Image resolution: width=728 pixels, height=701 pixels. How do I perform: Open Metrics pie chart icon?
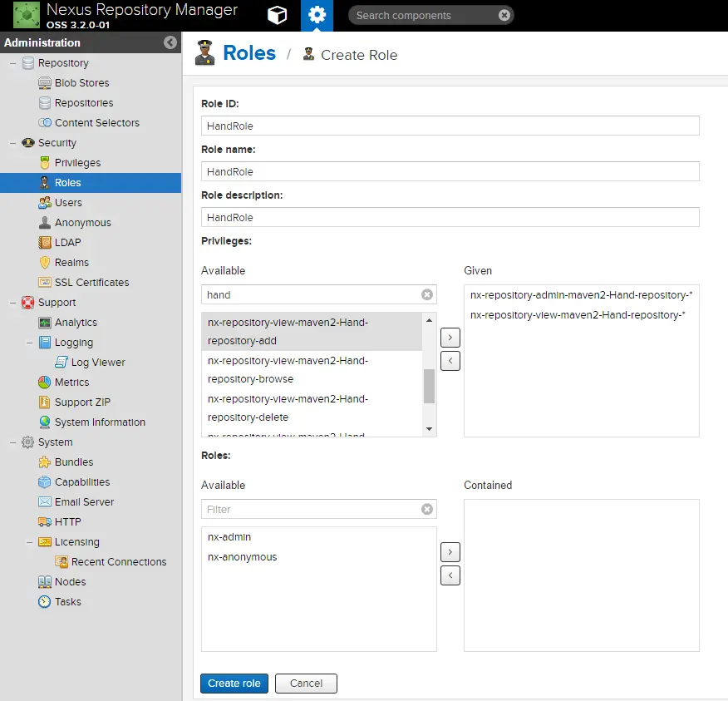45,383
